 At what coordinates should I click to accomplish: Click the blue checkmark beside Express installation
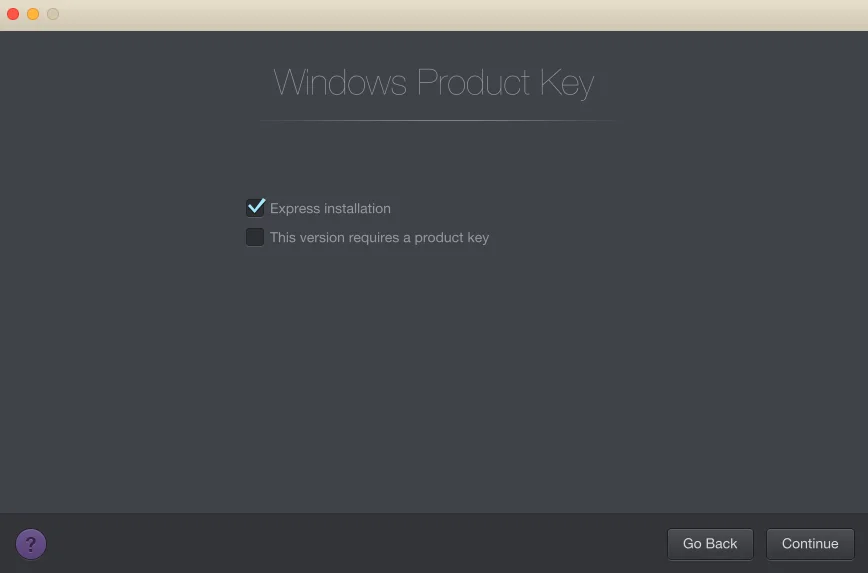(x=256, y=207)
